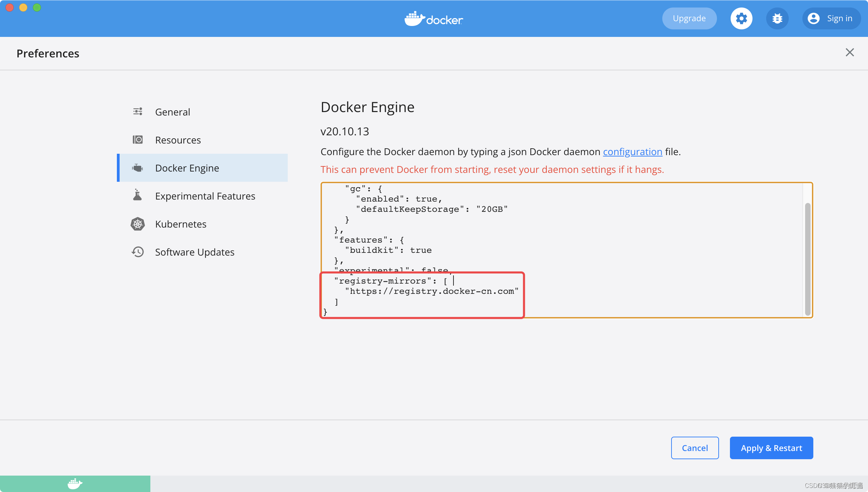868x492 pixels.
Task: Click the Upgrade button
Action: coord(689,18)
